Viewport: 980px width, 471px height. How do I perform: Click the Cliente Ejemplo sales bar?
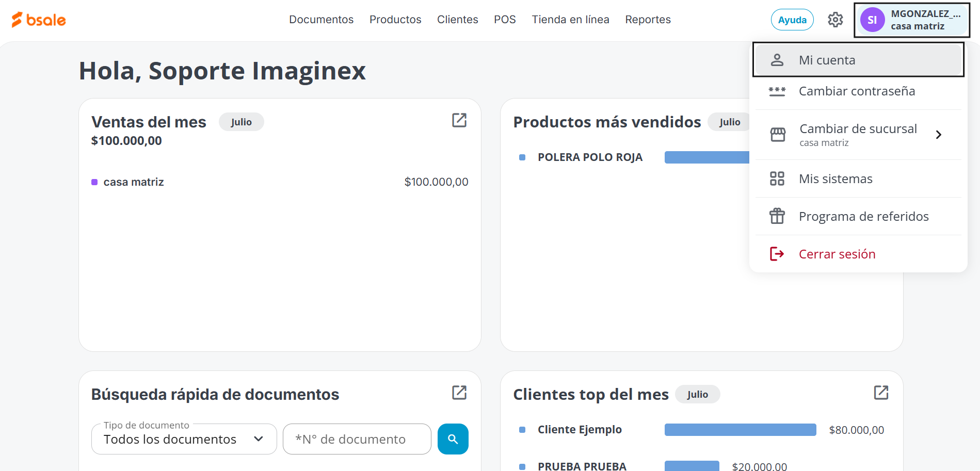point(741,430)
